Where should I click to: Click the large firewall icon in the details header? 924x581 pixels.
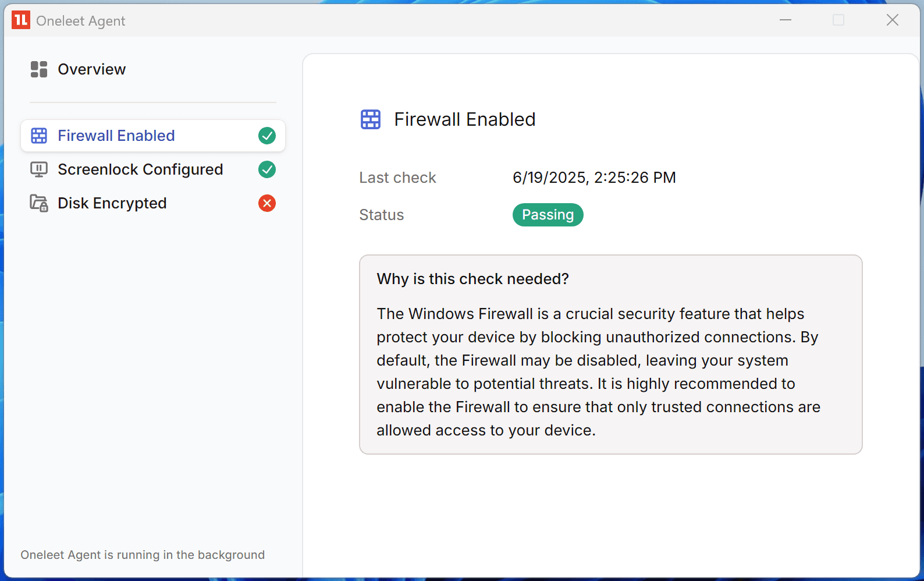[371, 119]
